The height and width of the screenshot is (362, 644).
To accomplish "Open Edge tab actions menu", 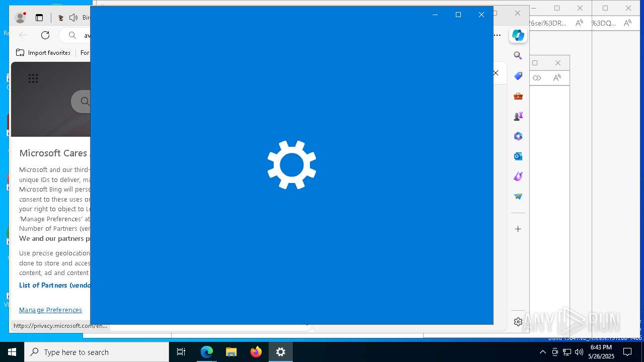I will click(x=39, y=18).
